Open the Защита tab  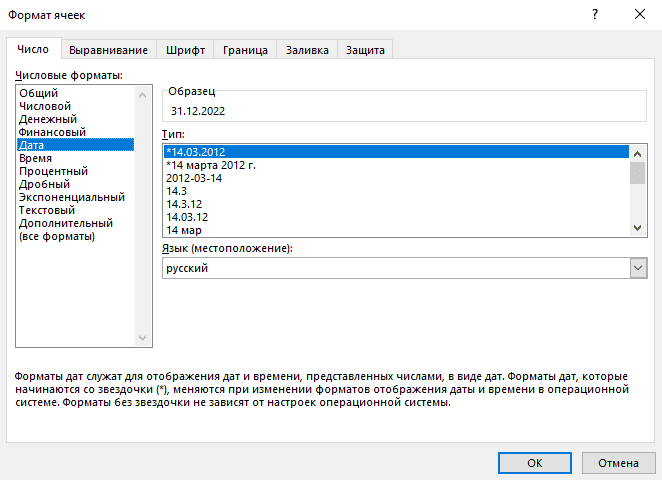point(366,49)
